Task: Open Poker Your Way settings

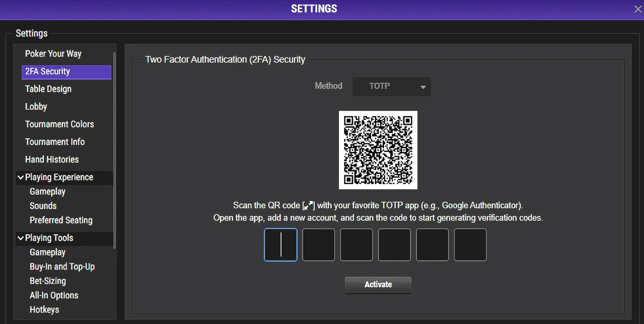Action: tap(53, 54)
